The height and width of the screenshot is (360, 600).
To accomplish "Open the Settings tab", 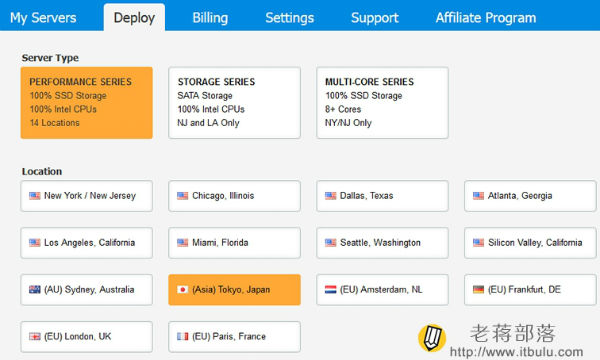I will [x=290, y=18].
